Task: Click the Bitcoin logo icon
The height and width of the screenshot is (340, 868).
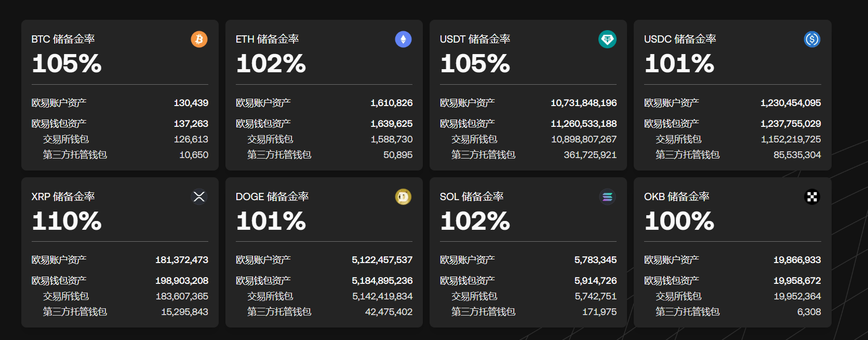Action: pos(199,39)
